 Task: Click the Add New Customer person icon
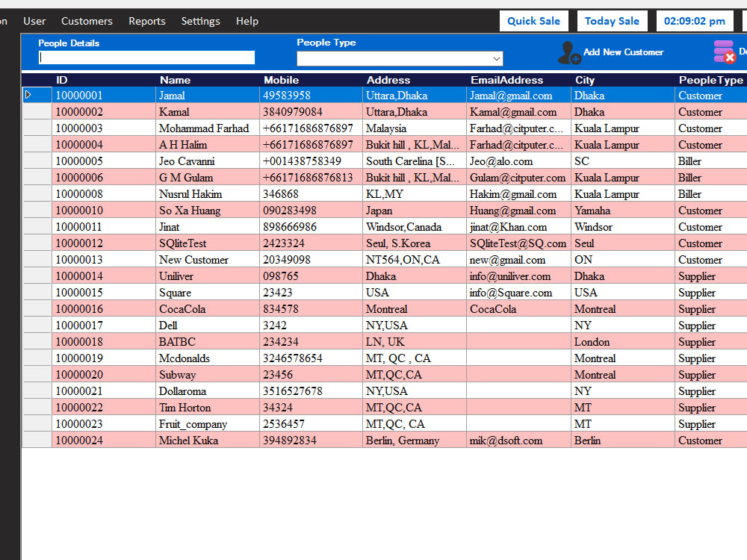(x=568, y=52)
